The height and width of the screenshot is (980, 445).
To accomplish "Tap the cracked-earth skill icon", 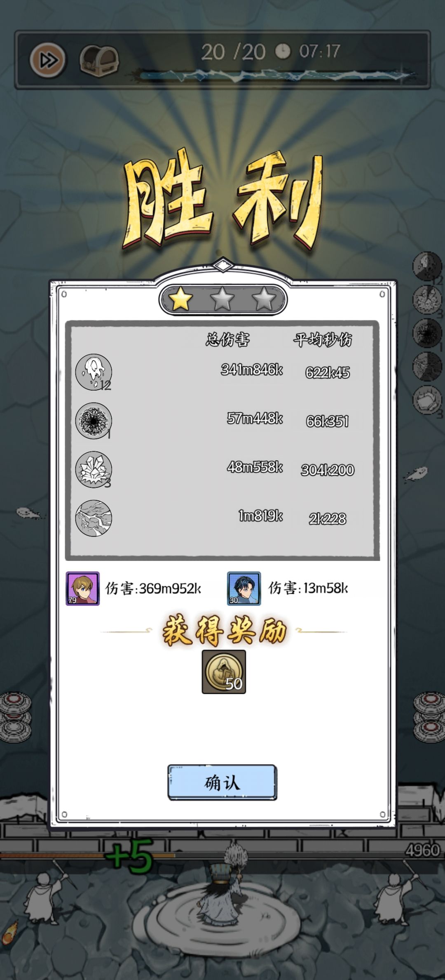I will pos(94,518).
